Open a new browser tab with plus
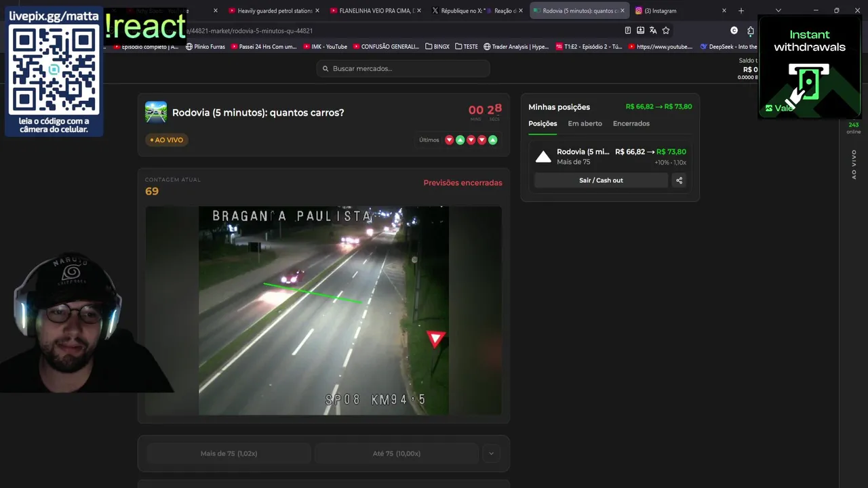 (x=741, y=11)
